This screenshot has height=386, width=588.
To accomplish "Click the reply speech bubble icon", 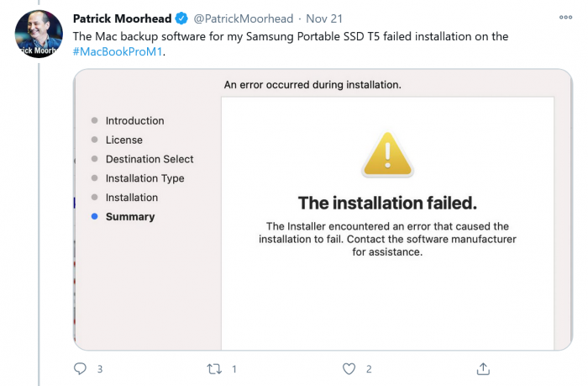I will (x=81, y=368).
